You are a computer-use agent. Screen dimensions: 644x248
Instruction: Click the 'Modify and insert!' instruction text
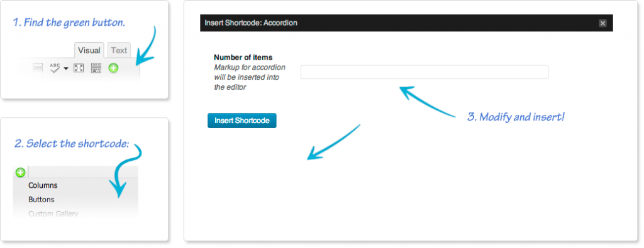click(516, 117)
